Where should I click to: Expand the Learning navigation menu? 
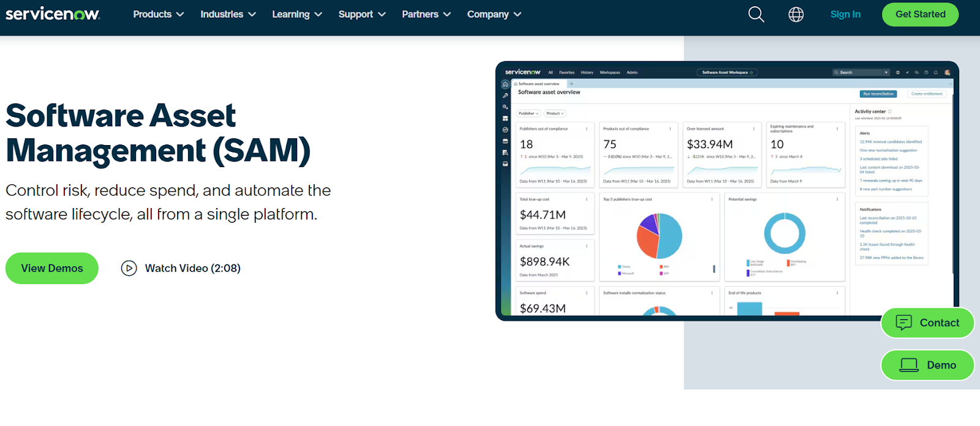pos(297,14)
